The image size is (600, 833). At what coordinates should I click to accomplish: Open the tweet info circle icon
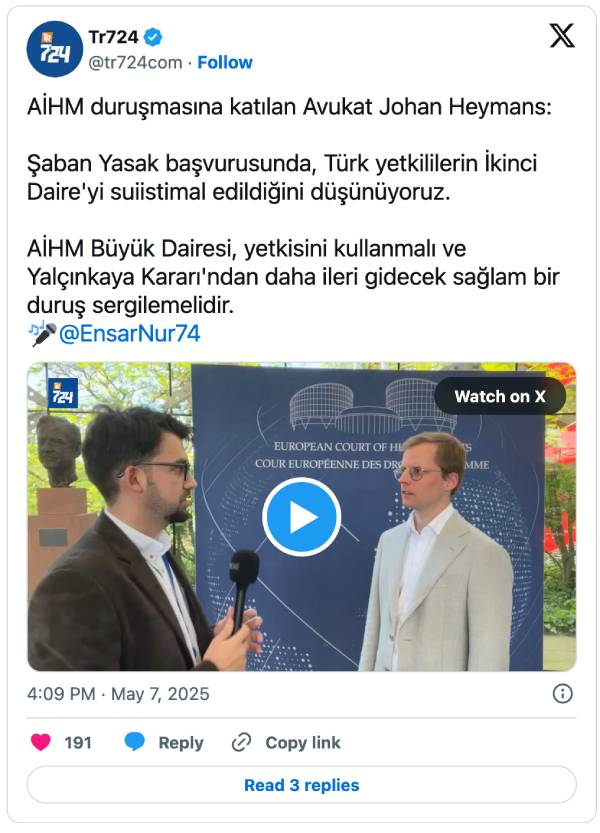click(562, 693)
